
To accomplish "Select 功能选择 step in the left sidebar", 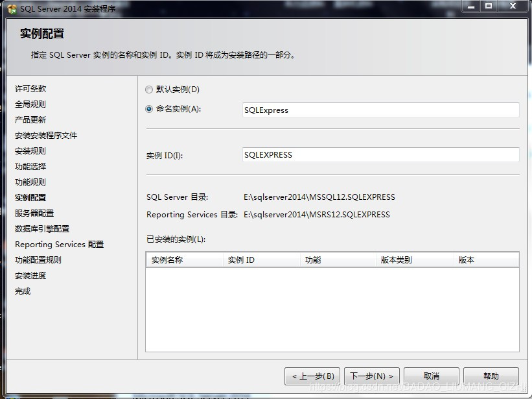I will pyautogui.click(x=30, y=167).
